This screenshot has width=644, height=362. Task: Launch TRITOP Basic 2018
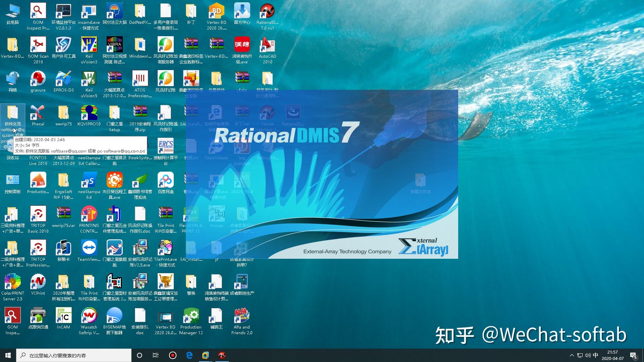click(38, 214)
